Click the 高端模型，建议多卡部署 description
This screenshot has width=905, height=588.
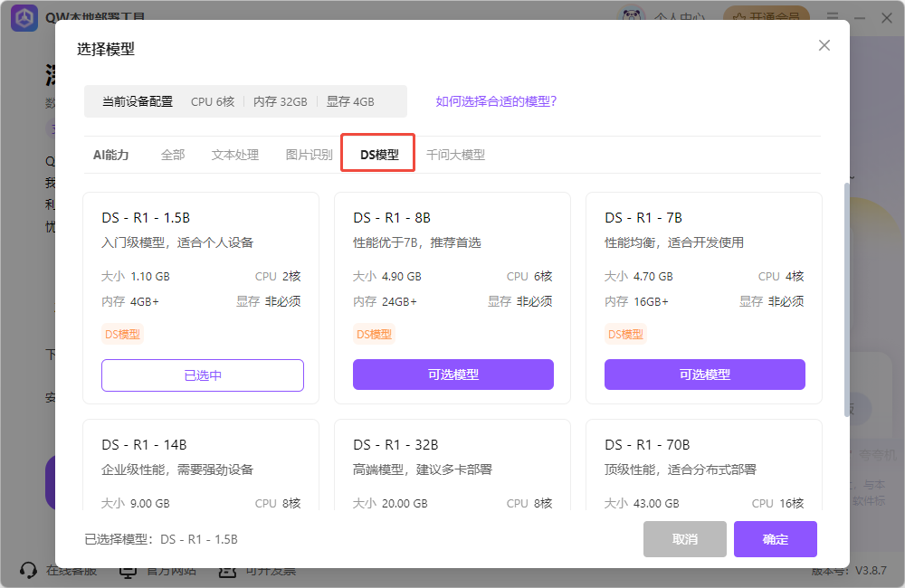click(x=423, y=469)
